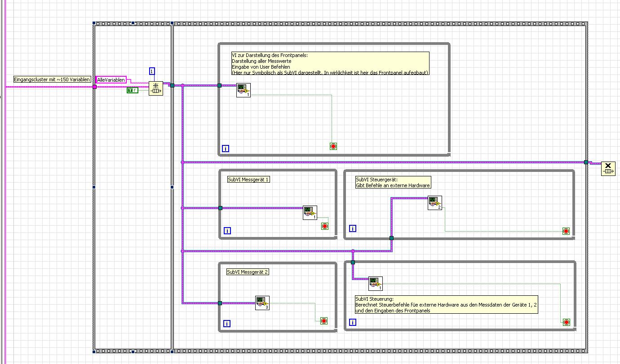Select the AlleVariablen local variable
The width and height of the screenshot is (620, 364).
(111, 80)
